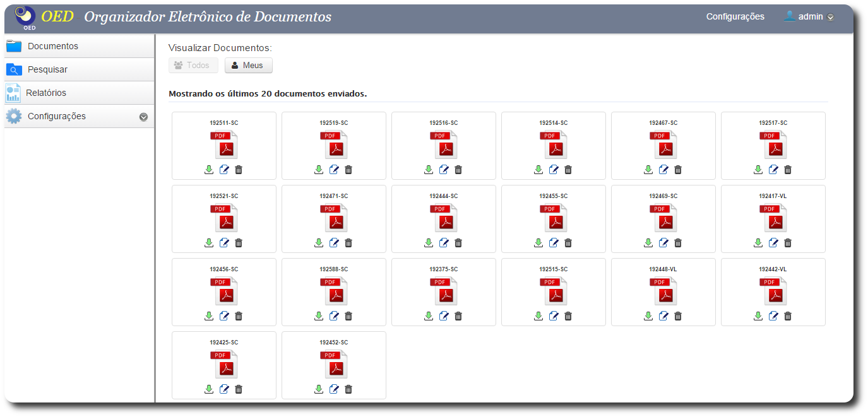Viewport: 868px width, 417px height.
Task: Show my documents with Meus button
Action: pyautogui.click(x=249, y=65)
